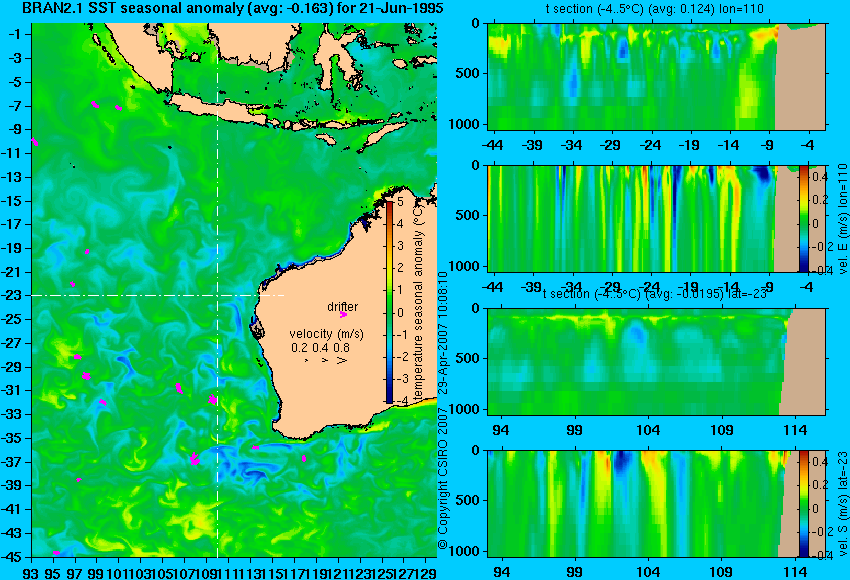This screenshot has height=580, width=850.
Task: Click the "vel. S (m/s) lat=-23" axis label
Action: tap(843, 504)
